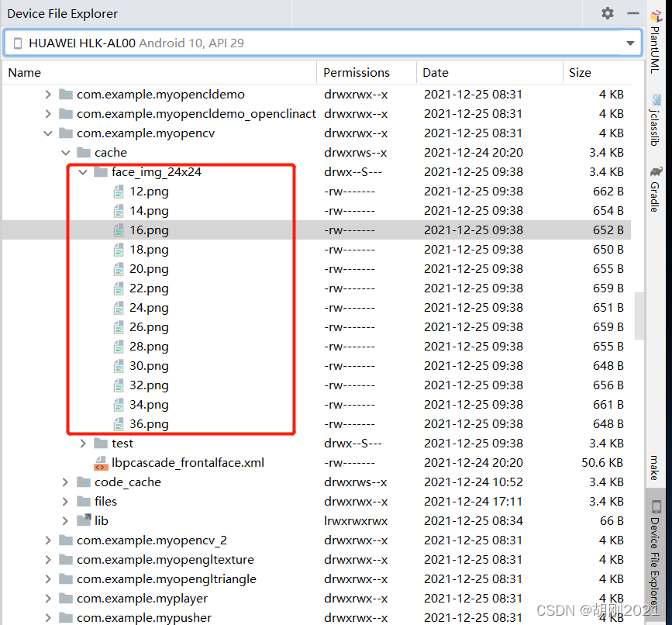672x625 pixels.
Task: Click the 24.png image file icon
Action: [119, 308]
